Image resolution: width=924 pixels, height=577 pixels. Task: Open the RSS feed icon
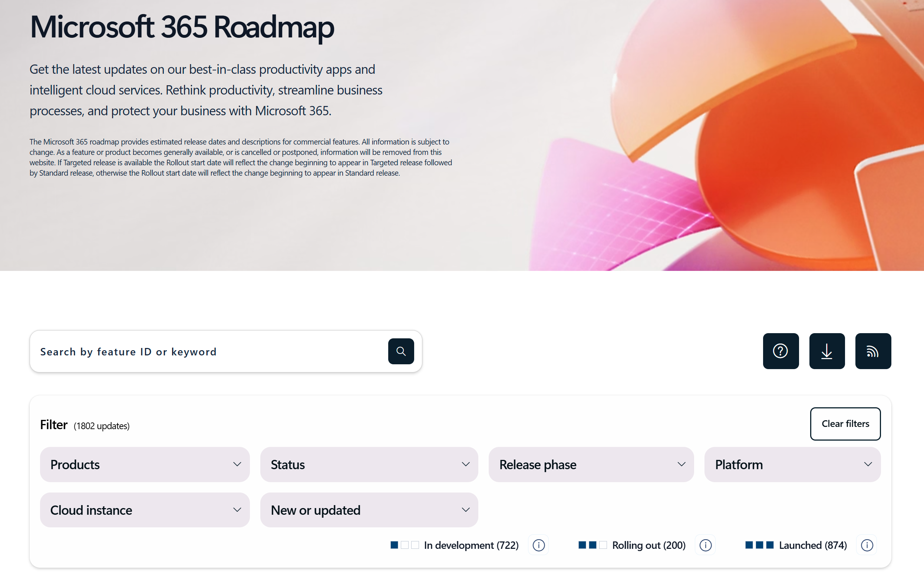[x=873, y=351]
